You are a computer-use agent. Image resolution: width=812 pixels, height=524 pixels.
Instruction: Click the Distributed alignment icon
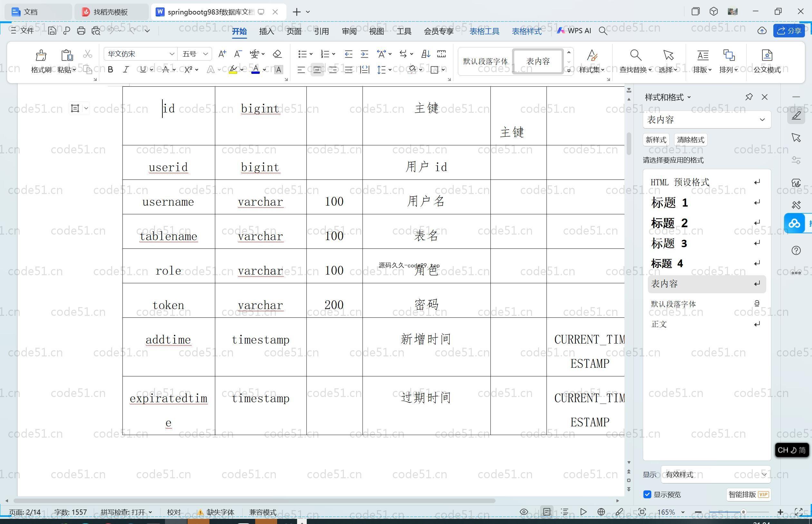365,70
